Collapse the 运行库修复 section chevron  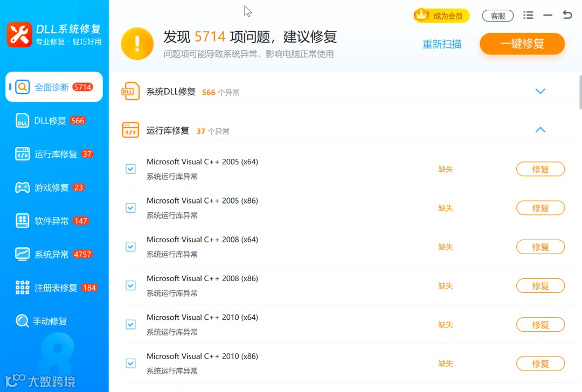click(541, 130)
